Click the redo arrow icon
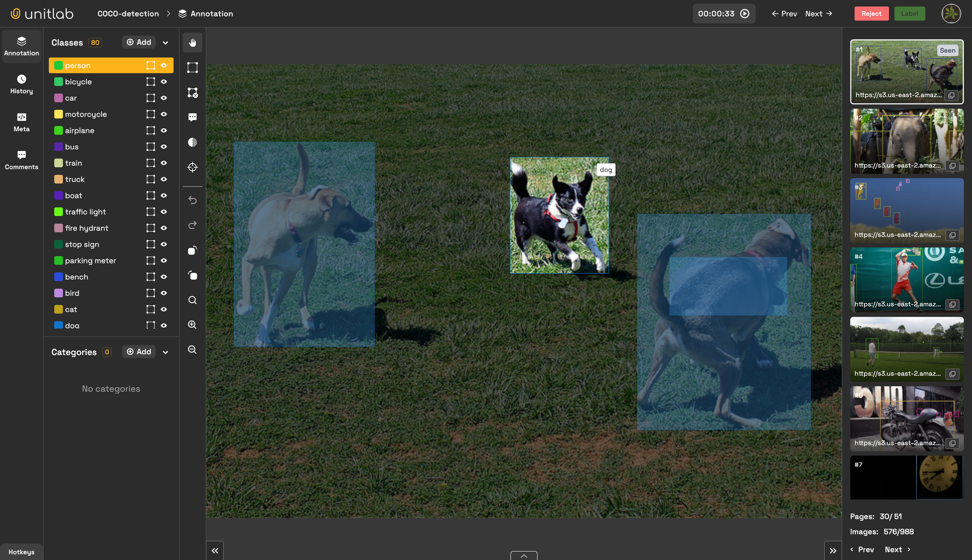The image size is (972, 560). point(192,225)
